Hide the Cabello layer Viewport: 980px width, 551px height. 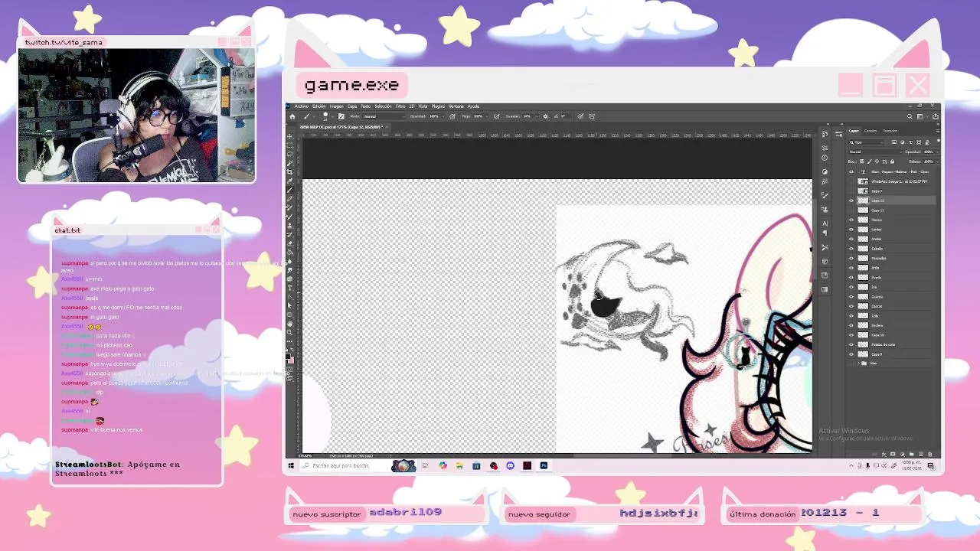[x=851, y=249]
